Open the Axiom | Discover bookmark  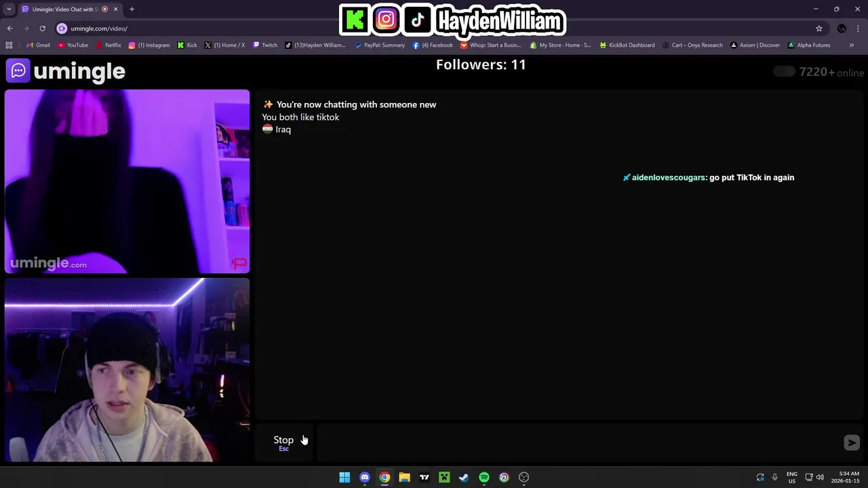(755, 45)
